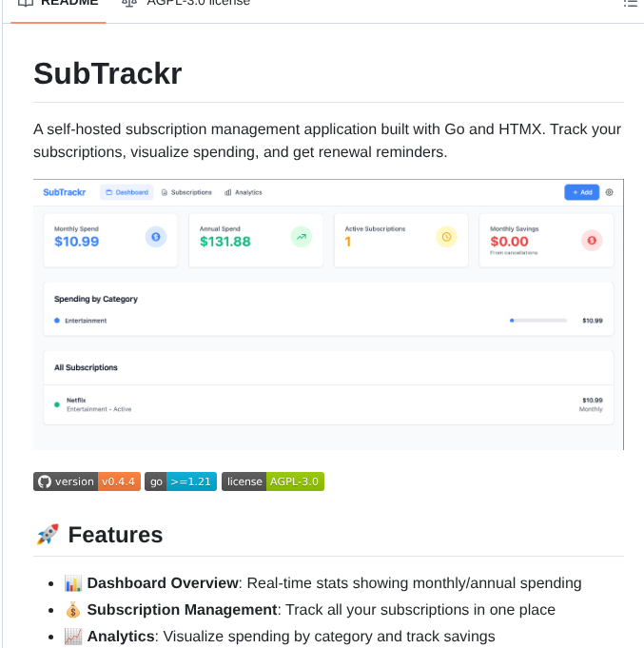Image resolution: width=644 pixels, height=648 pixels.
Task: Click the SubTrackr heading
Action: click(107, 74)
